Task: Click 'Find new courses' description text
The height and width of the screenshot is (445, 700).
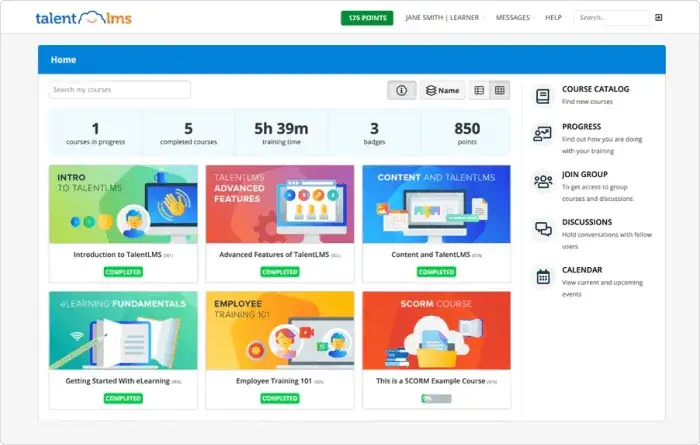Action: click(587, 102)
